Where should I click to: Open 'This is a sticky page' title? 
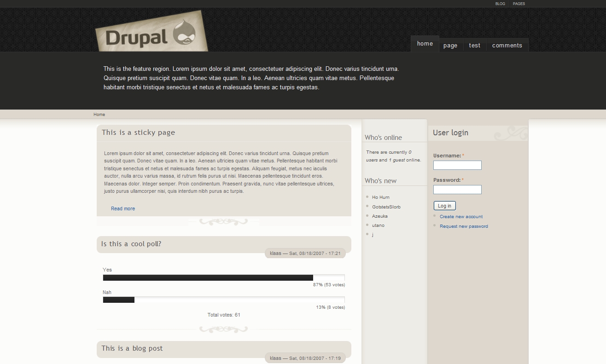[138, 133]
